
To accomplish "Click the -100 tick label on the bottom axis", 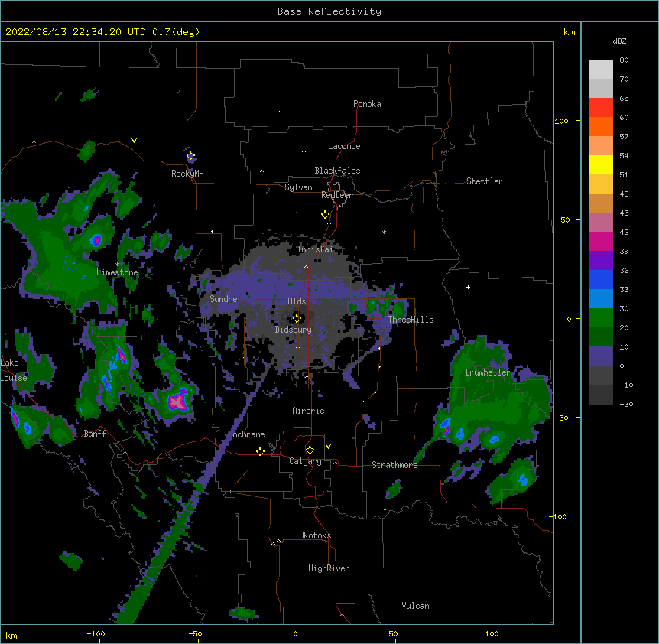I will [96, 633].
